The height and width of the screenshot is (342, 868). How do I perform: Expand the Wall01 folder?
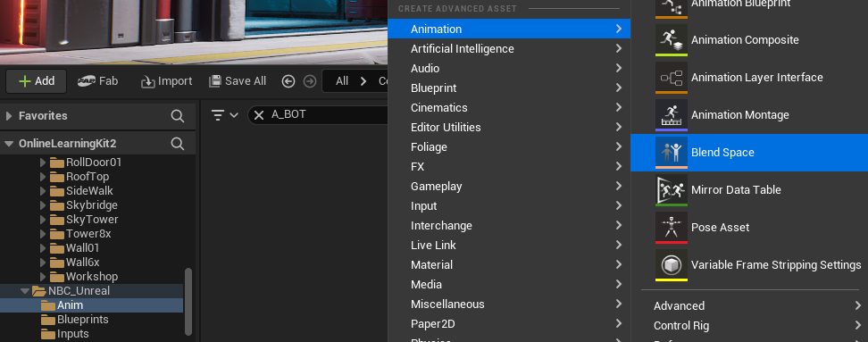[43, 248]
